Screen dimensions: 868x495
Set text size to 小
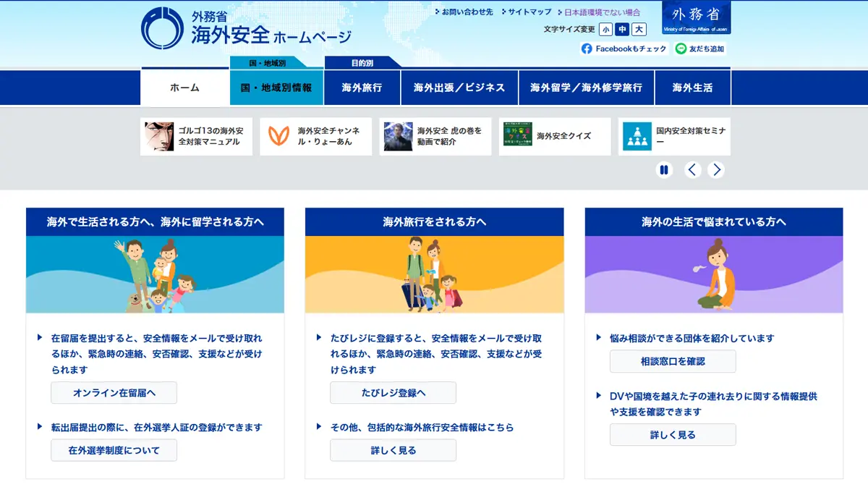tap(605, 29)
